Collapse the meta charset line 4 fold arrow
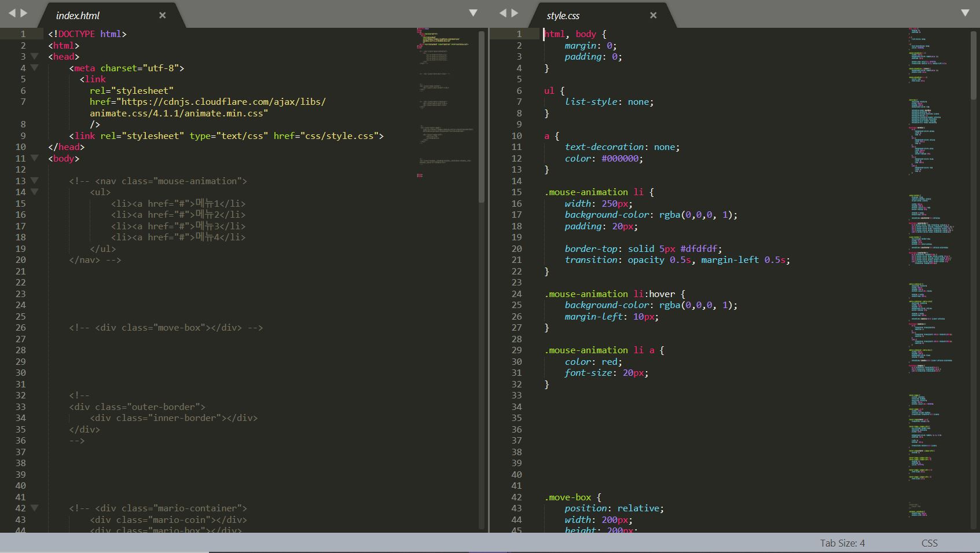 coord(35,68)
